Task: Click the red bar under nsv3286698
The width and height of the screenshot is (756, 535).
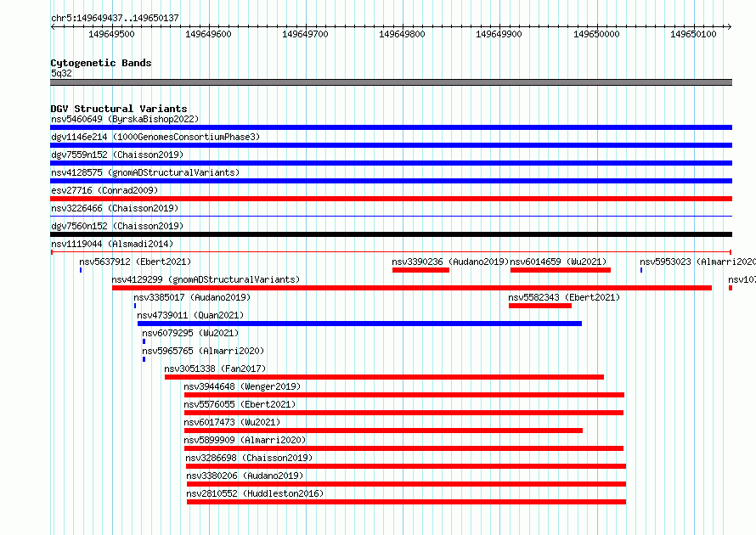Action: tap(406, 466)
